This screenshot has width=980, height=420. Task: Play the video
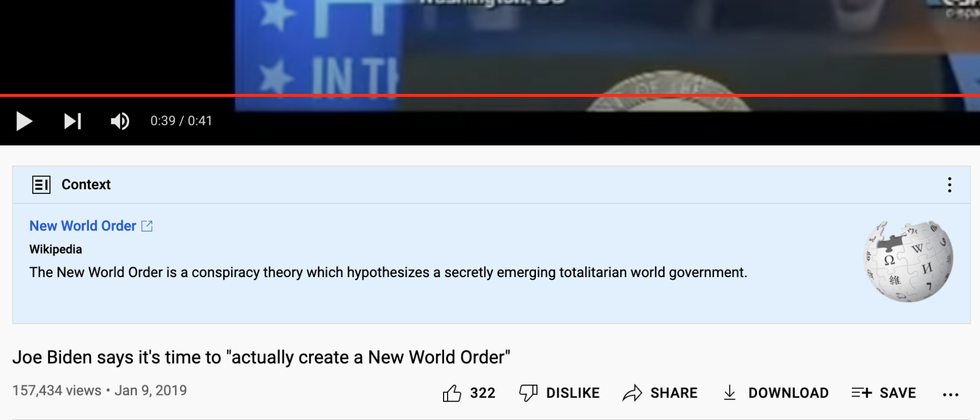coord(24,121)
